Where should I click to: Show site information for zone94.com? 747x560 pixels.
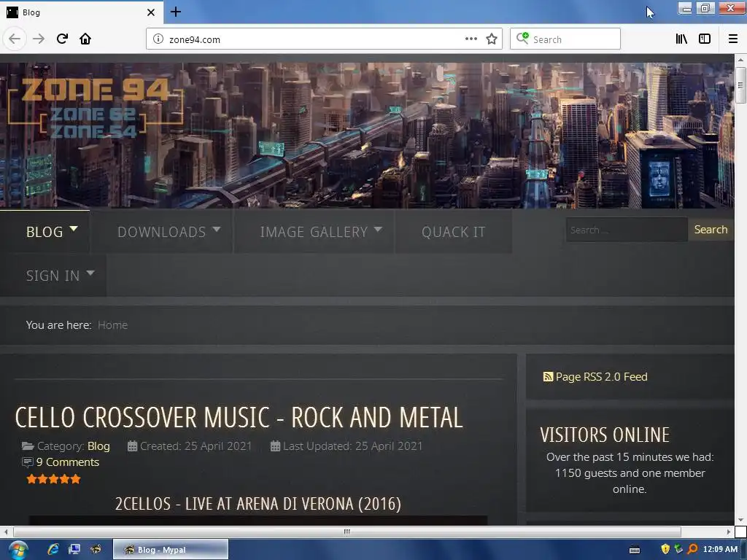point(158,39)
